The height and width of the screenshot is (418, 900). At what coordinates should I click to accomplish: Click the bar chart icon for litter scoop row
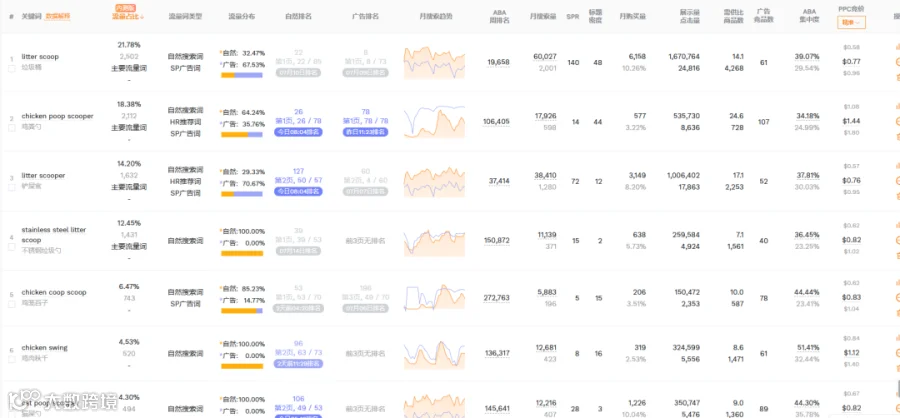click(x=897, y=47)
